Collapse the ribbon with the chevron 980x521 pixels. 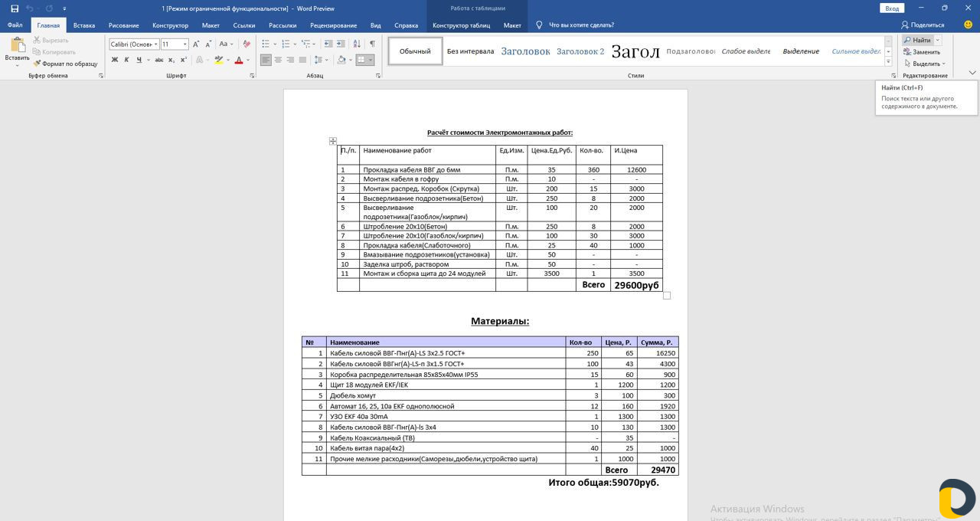coord(972,74)
